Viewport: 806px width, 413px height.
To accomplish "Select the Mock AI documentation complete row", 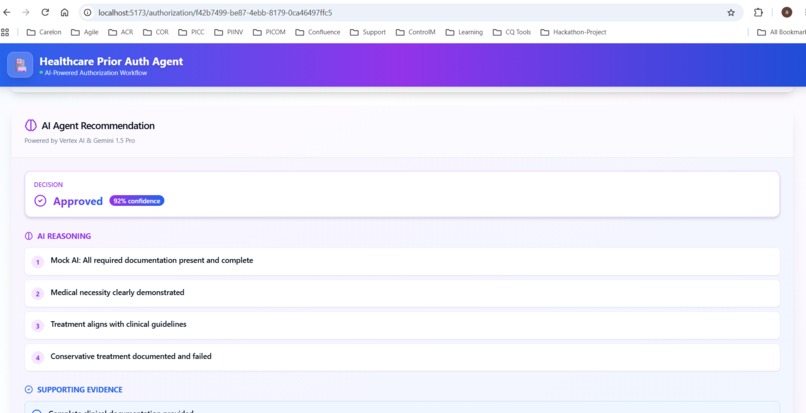I will tap(402, 261).
